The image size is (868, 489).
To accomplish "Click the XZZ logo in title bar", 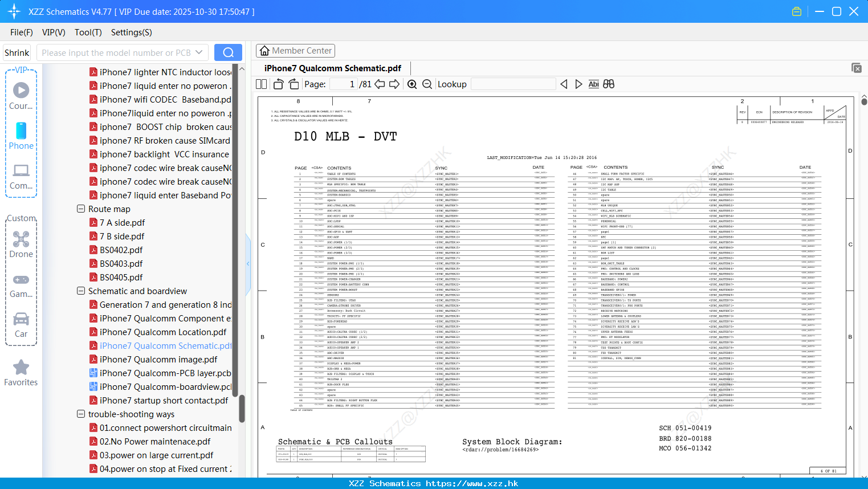I will point(14,11).
